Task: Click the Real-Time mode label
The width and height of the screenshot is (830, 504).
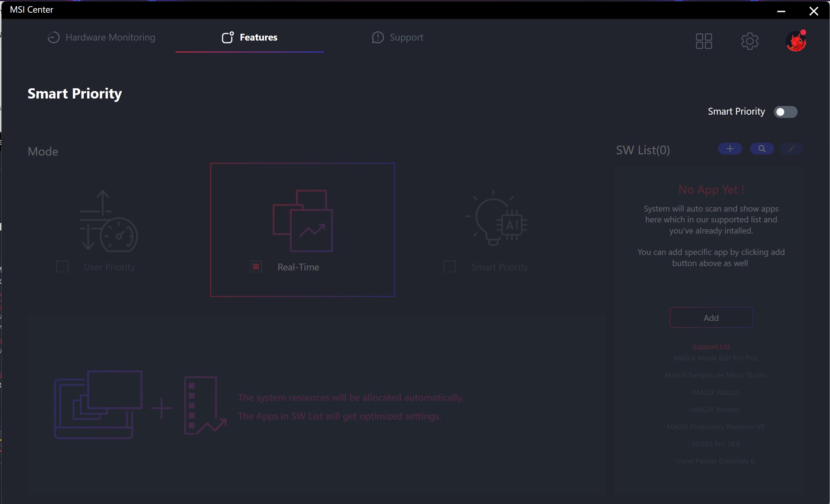Action: pos(298,267)
